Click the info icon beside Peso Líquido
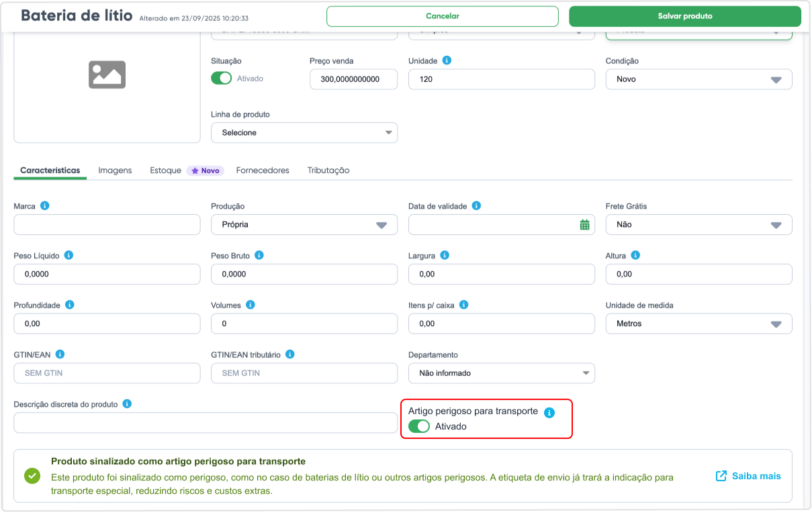This screenshot has width=812, height=512. [69, 256]
